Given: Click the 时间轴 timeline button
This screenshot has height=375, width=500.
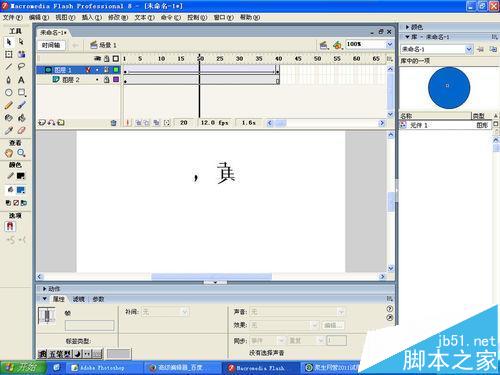Looking at the screenshot, I should tap(51, 45).
